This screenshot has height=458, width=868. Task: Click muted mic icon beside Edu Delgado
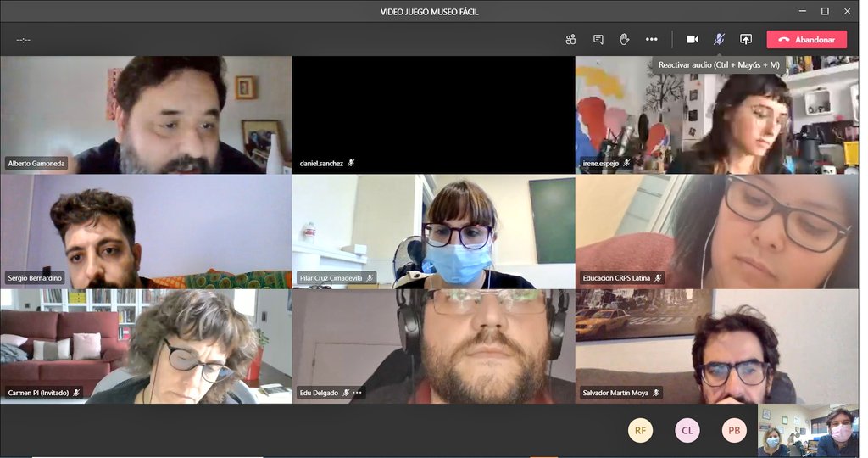(346, 393)
